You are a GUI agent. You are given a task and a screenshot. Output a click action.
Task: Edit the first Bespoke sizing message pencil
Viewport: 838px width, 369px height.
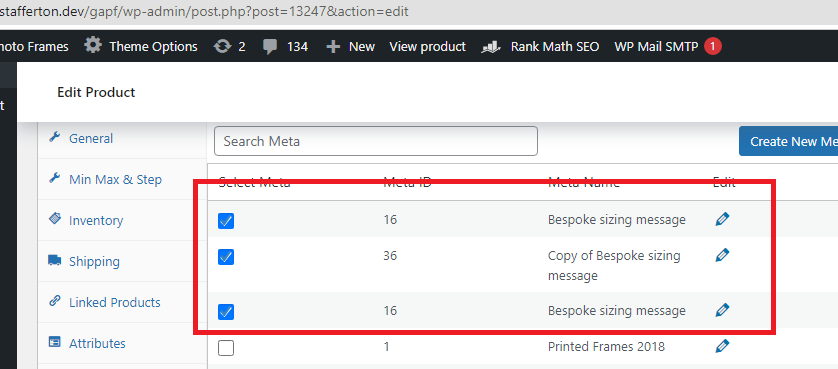point(722,219)
